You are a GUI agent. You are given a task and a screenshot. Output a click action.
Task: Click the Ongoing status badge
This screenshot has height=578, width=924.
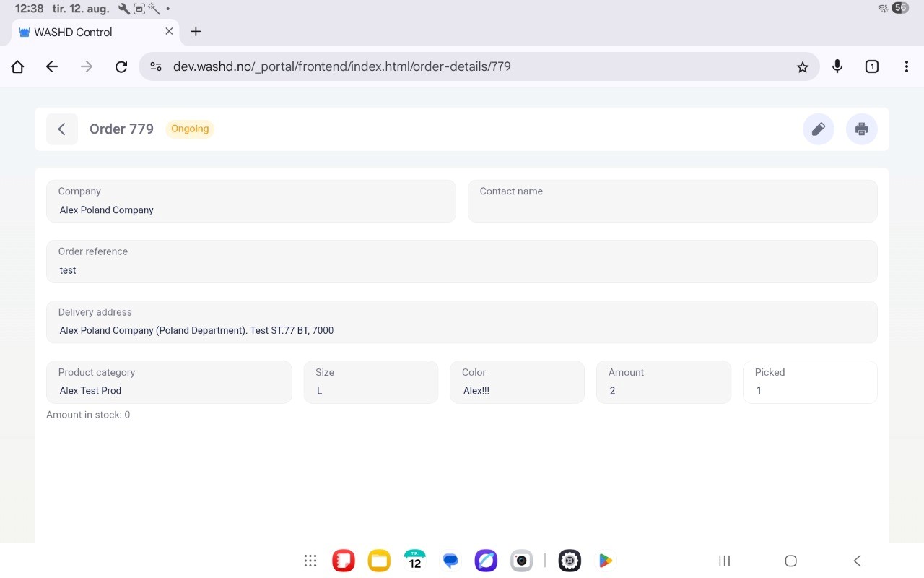pyautogui.click(x=190, y=129)
